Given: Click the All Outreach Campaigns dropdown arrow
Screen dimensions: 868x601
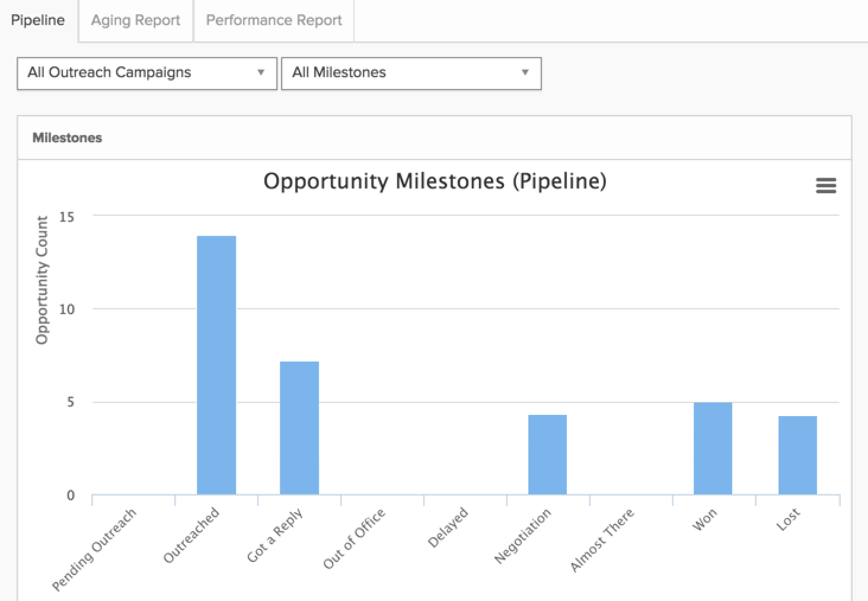Looking at the screenshot, I should 260,72.
